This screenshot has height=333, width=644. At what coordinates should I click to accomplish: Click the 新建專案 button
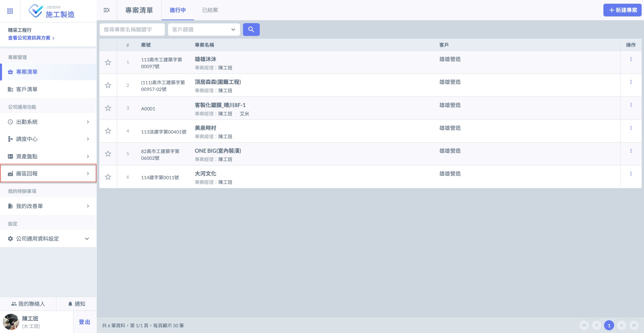[x=622, y=10]
